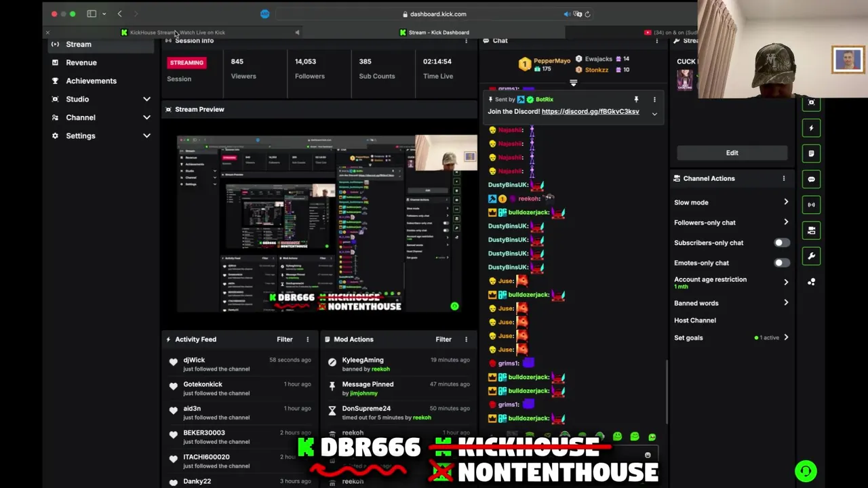The height and width of the screenshot is (488, 868).
Task: Click the chat bubble widget icon
Action: pos(811,180)
